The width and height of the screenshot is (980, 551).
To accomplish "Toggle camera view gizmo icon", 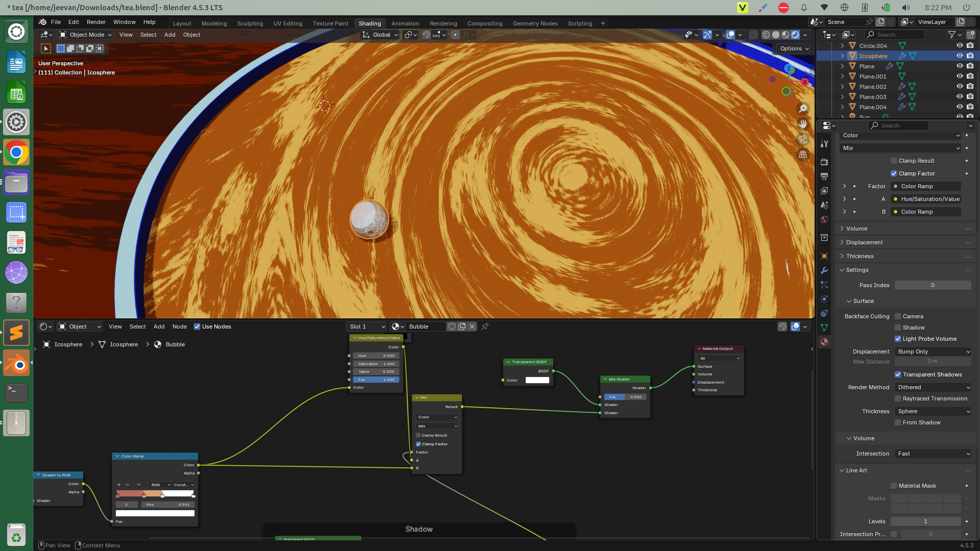I will [x=803, y=139].
